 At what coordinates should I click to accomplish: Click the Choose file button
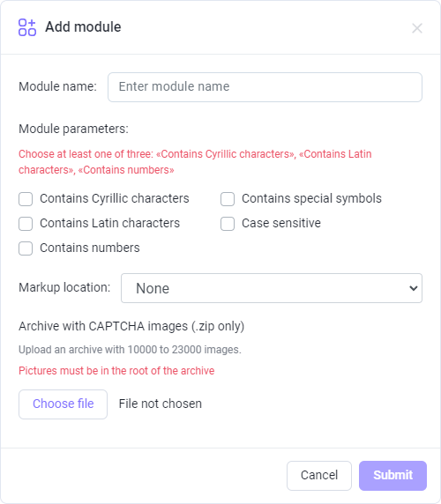point(63,404)
